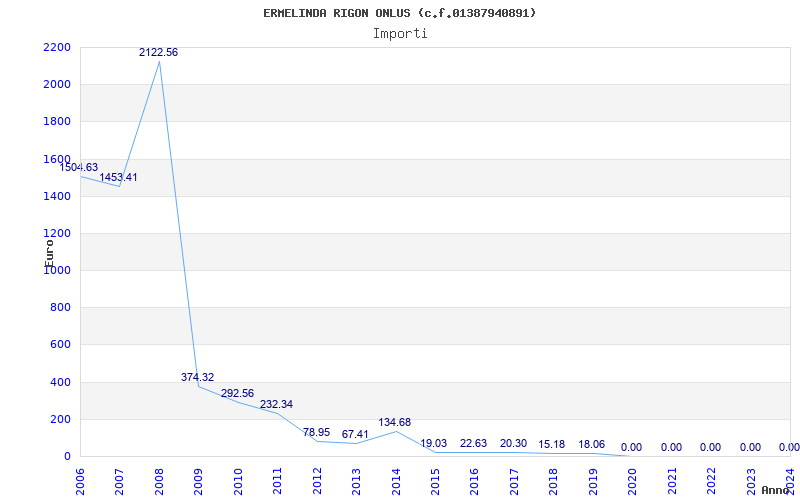Image resolution: width=800 pixels, height=500 pixels.
Task: Select the 1800 y-axis tick label
Action: tap(57, 122)
